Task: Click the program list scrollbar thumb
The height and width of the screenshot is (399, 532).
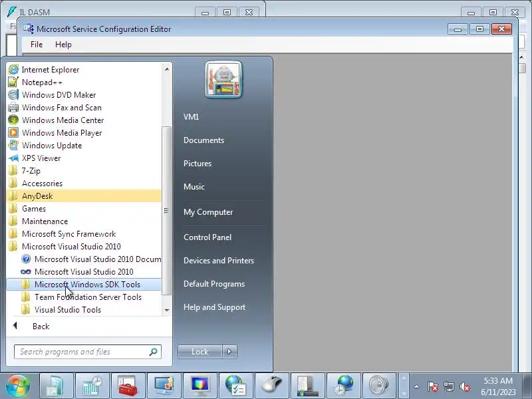Action: (x=167, y=211)
